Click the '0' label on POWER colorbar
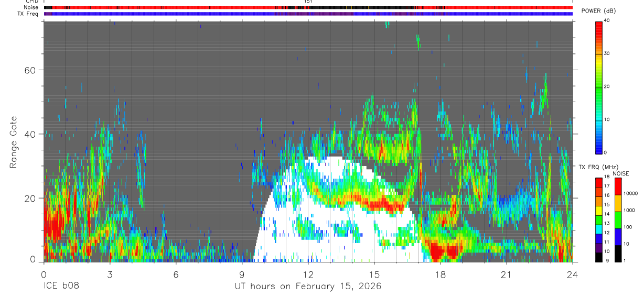 (605, 152)
